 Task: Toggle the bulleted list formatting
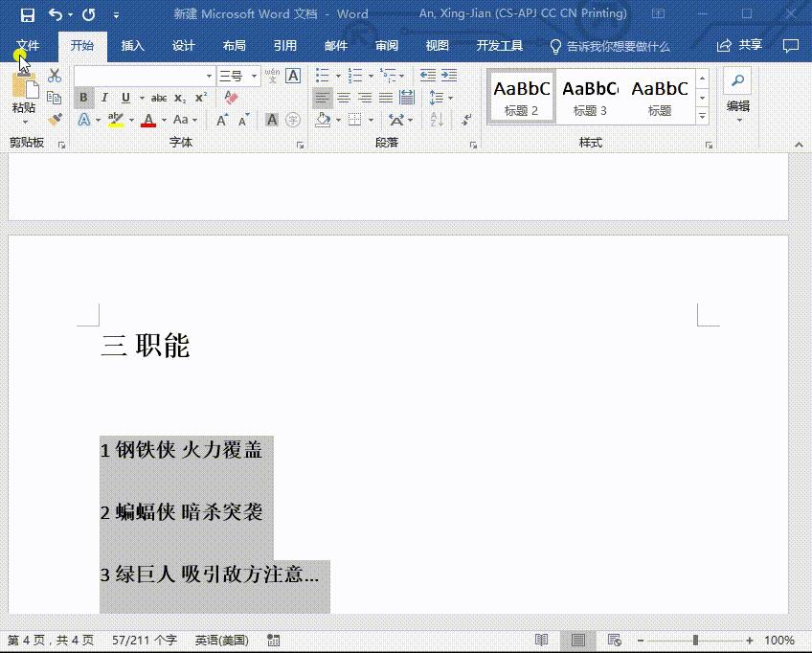pos(320,75)
